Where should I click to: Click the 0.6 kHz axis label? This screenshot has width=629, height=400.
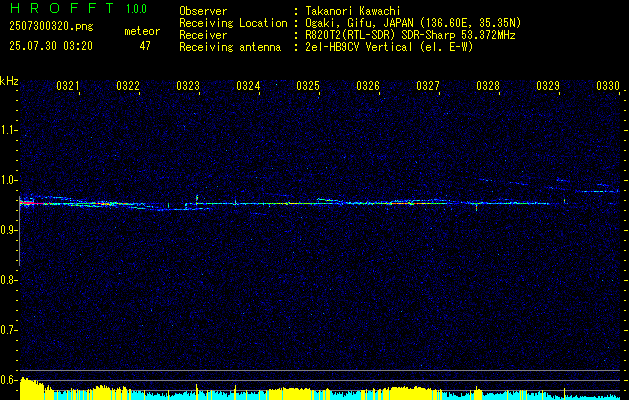(8, 380)
